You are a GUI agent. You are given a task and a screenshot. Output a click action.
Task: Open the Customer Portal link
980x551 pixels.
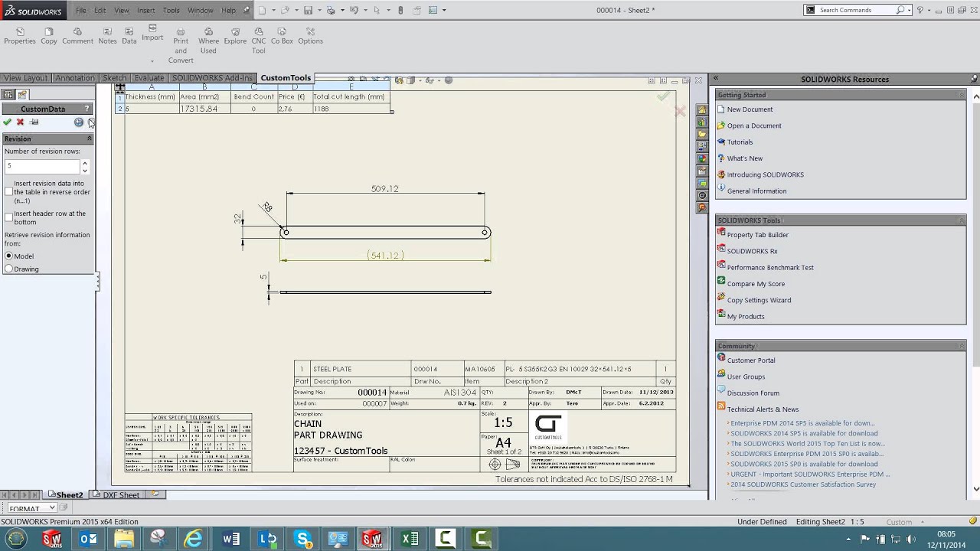tap(750, 360)
